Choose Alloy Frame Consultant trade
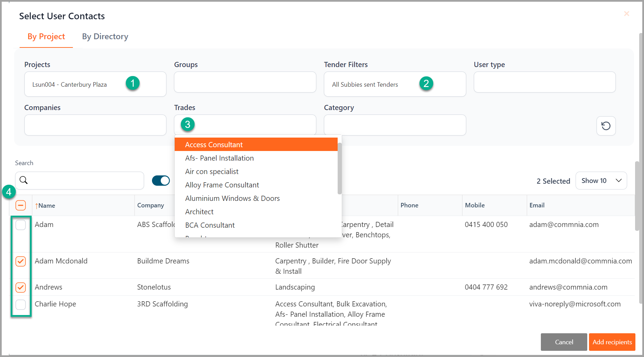644x357 pixels. coord(256,185)
